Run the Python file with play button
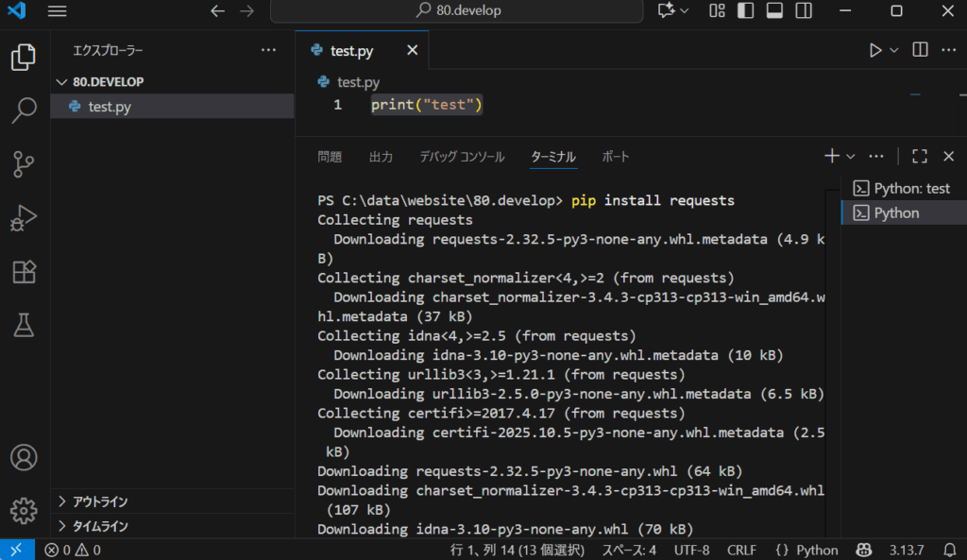The height and width of the screenshot is (560, 967). [875, 50]
